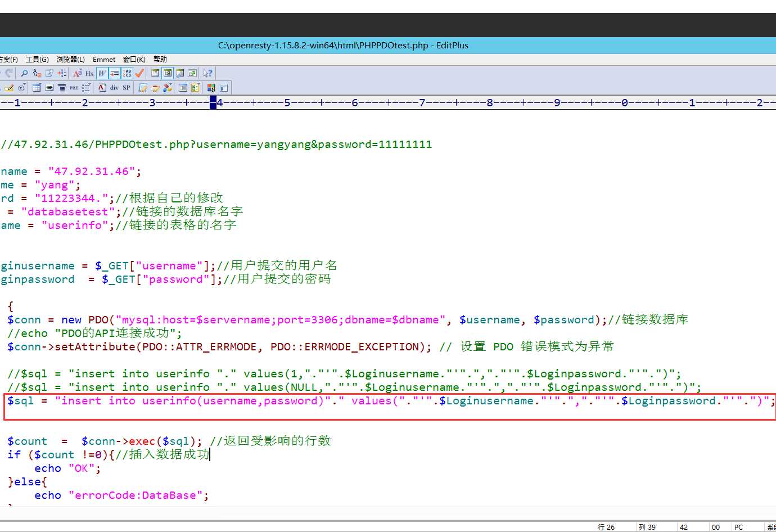This screenshot has width=776, height=532.
Task: Click $_GET["password"] in the code
Action: tap(162, 279)
